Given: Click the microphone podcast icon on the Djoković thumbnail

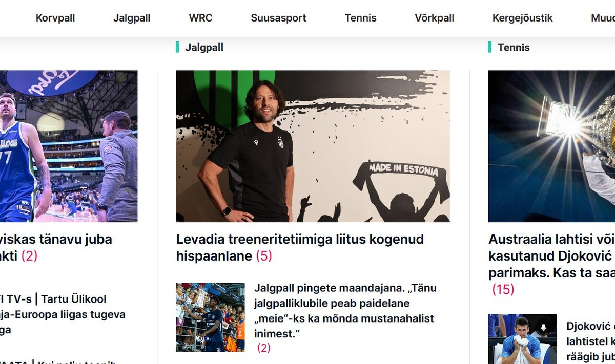Looking at the screenshot, I should coord(543,328).
